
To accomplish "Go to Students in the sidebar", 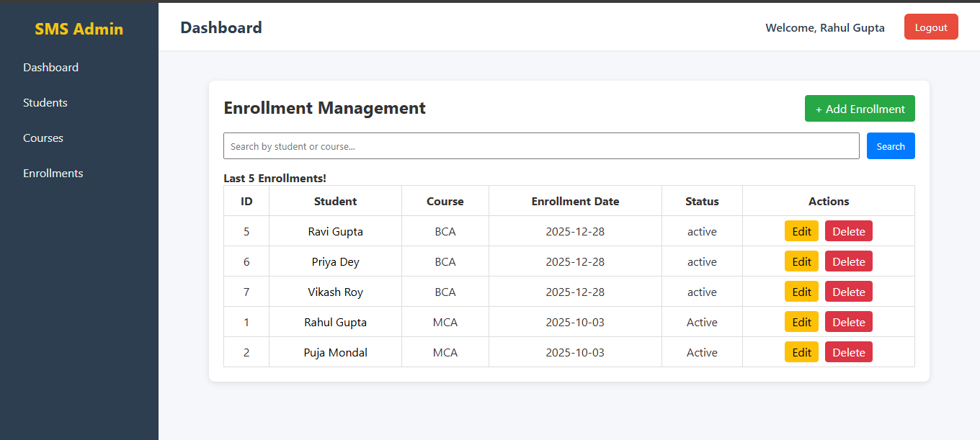I will tap(45, 103).
